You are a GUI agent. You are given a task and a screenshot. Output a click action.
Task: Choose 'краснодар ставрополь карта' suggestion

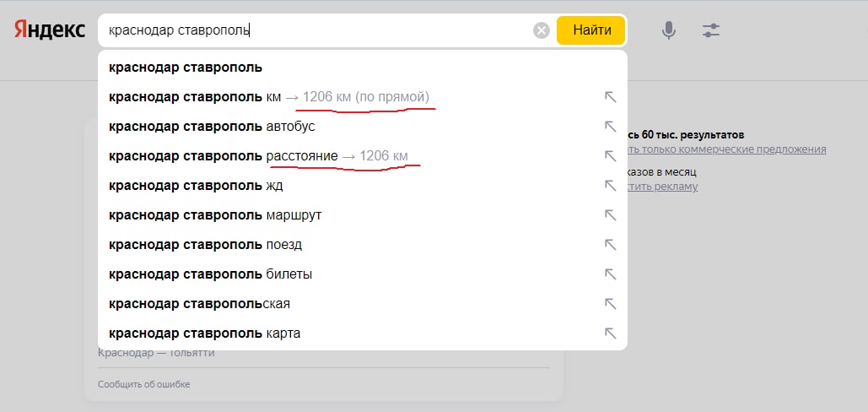click(x=205, y=333)
